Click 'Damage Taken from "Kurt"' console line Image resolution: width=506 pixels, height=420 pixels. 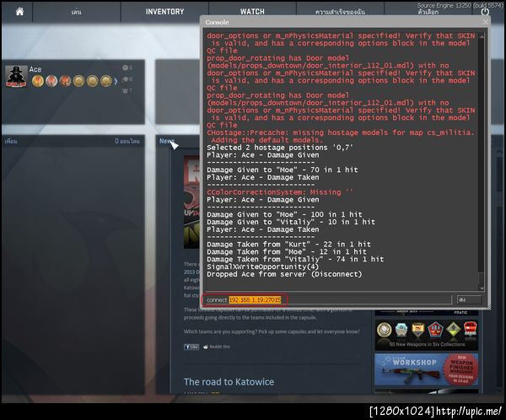coord(288,245)
